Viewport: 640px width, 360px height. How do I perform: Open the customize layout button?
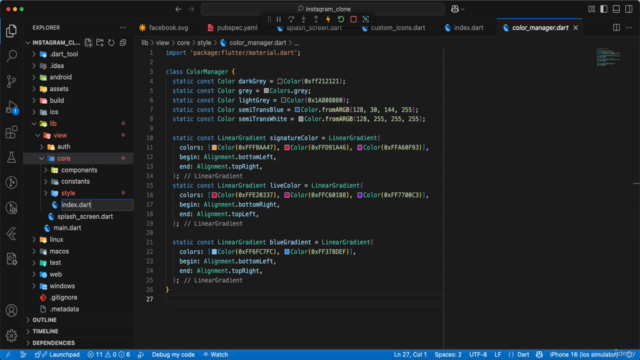click(x=591, y=9)
